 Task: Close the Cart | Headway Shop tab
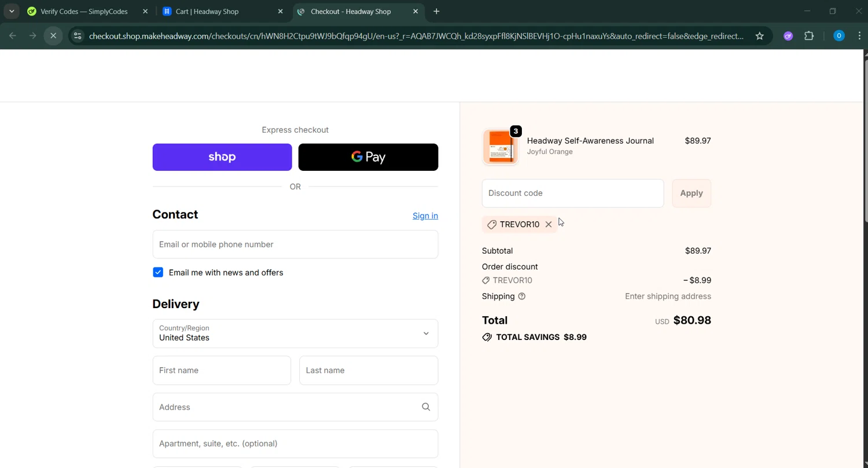pyautogui.click(x=281, y=12)
